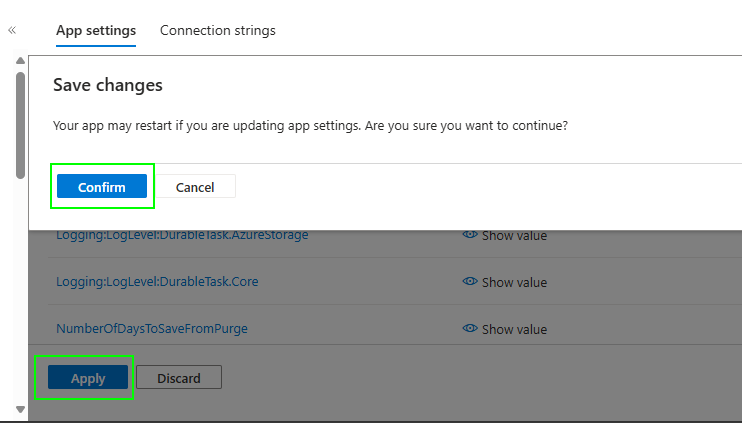Open the Logging:LogLevel:DurableTask.AzureStorage setting

pos(182,235)
